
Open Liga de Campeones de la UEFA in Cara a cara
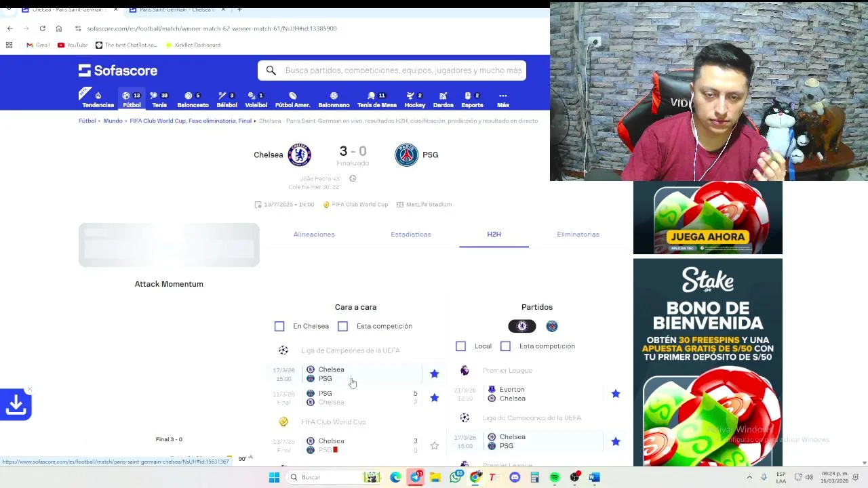coord(350,350)
